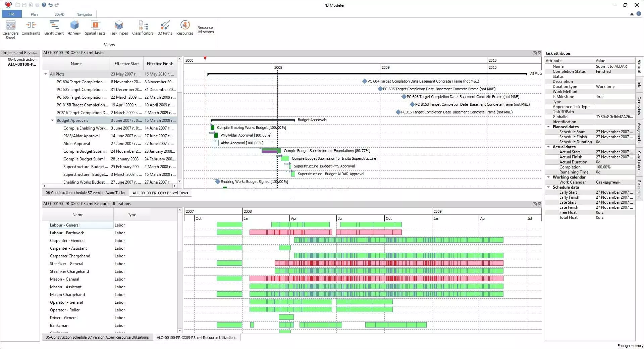Open the Resources view
Screen dimensions: 644x349
point(184,28)
